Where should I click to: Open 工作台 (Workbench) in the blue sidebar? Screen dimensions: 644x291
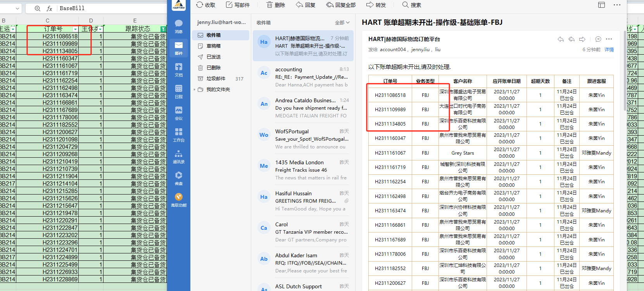pos(178,134)
